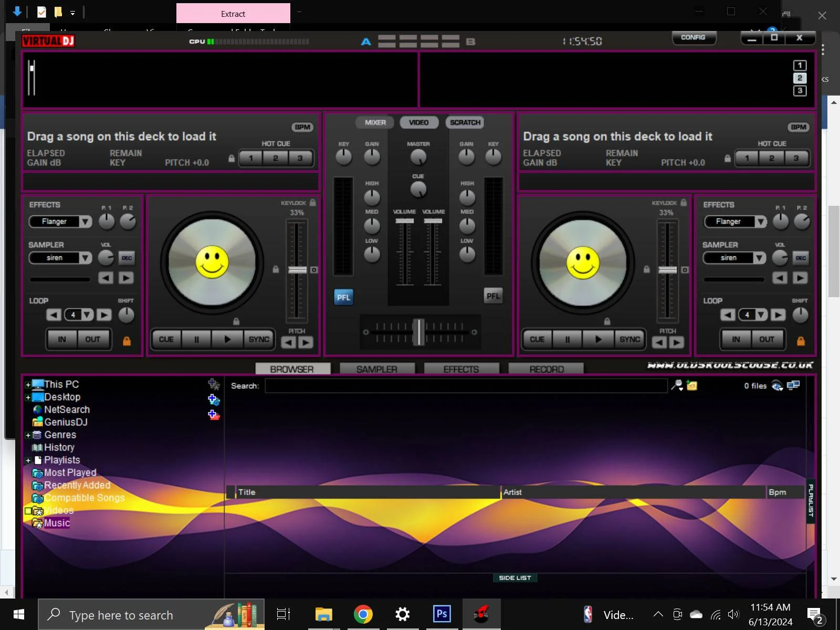Set left loop IN point
This screenshot has height=630, width=840.
pyautogui.click(x=62, y=339)
